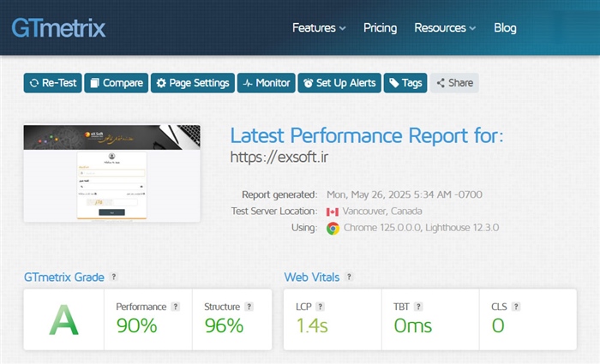
Task: Expand the Resources dropdown menu
Action: (x=444, y=27)
